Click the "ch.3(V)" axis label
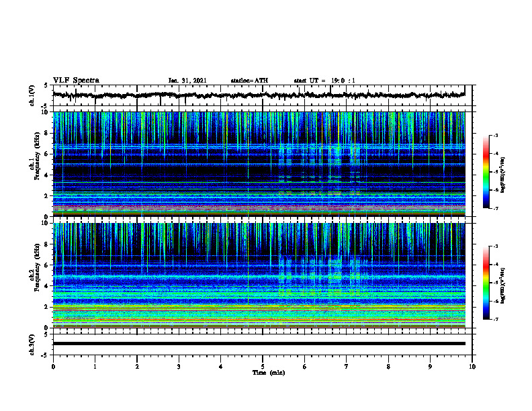The image size is (532, 411). pyautogui.click(x=32, y=345)
